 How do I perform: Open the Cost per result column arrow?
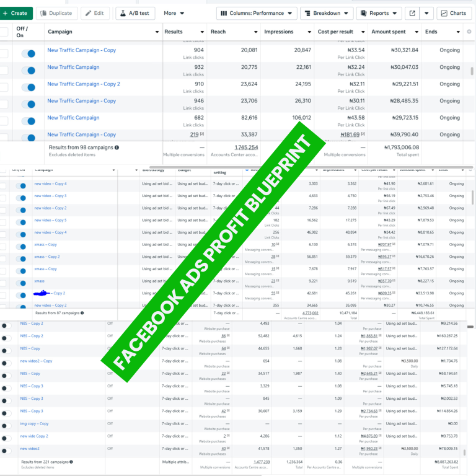click(363, 32)
